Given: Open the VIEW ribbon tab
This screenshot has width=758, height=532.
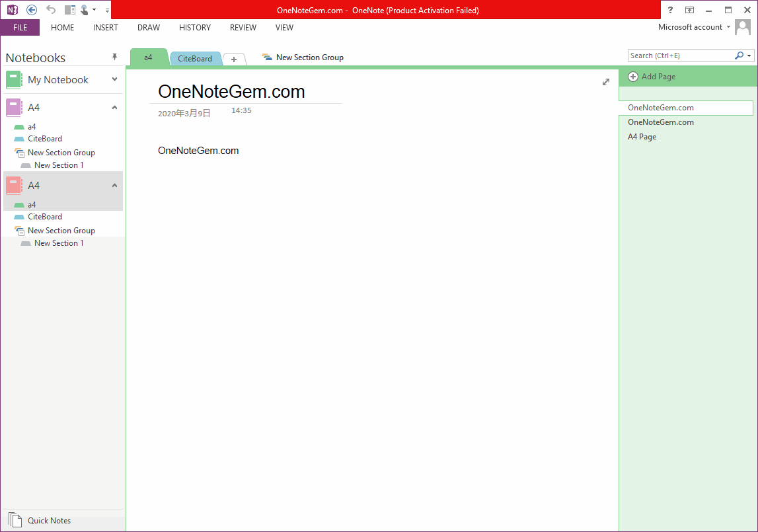Looking at the screenshot, I should [x=284, y=28].
